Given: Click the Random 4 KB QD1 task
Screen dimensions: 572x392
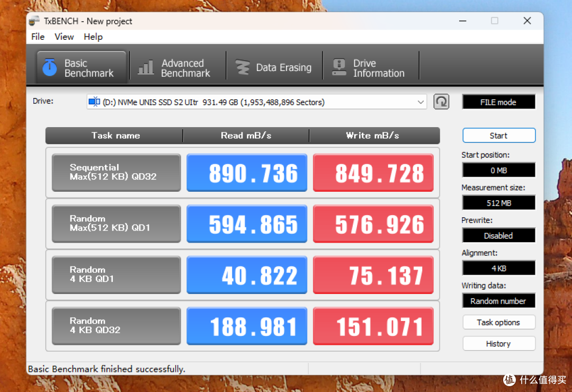Looking at the screenshot, I should tap(117, 275).
